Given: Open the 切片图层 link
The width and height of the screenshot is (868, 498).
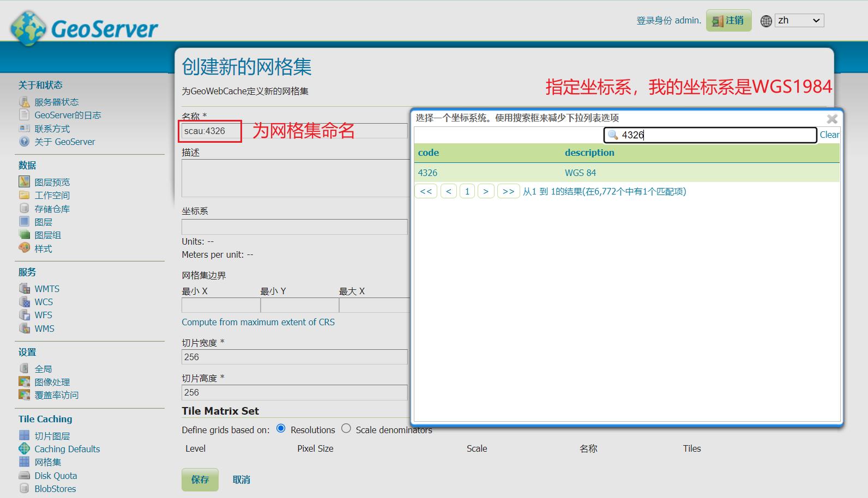Looking at the screenshot, I should click(52, 436).
